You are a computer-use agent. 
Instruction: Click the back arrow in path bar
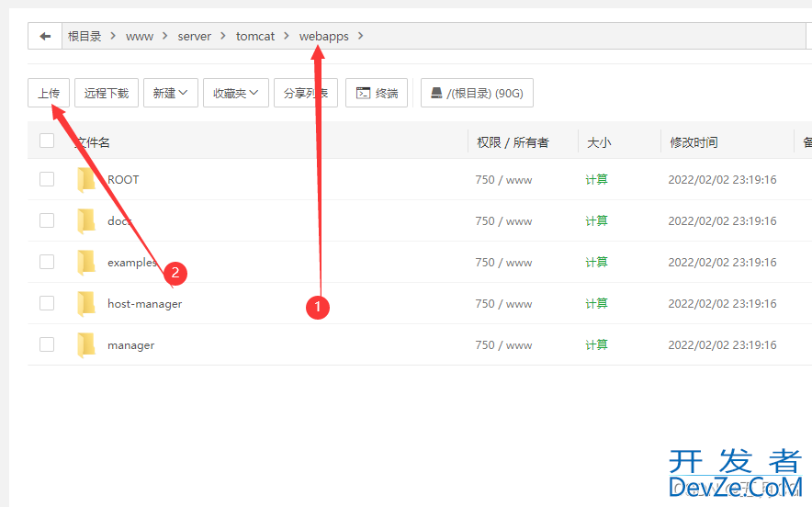[x=45, y=36]
